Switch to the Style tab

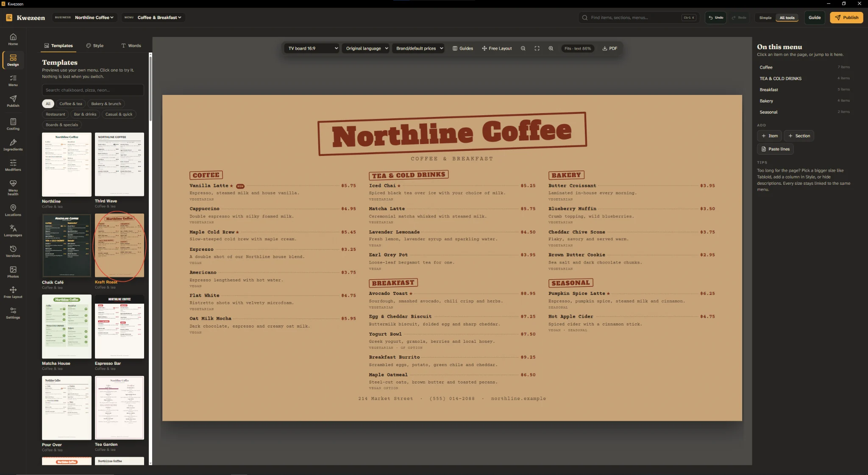[x=95, y=46]
